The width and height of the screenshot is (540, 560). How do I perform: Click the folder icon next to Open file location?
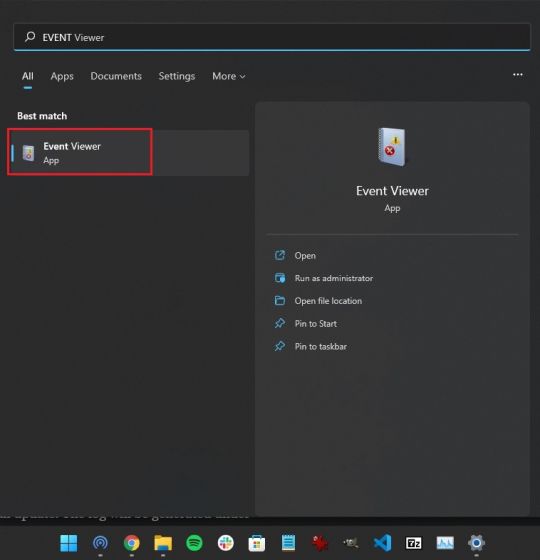point(280,301)
